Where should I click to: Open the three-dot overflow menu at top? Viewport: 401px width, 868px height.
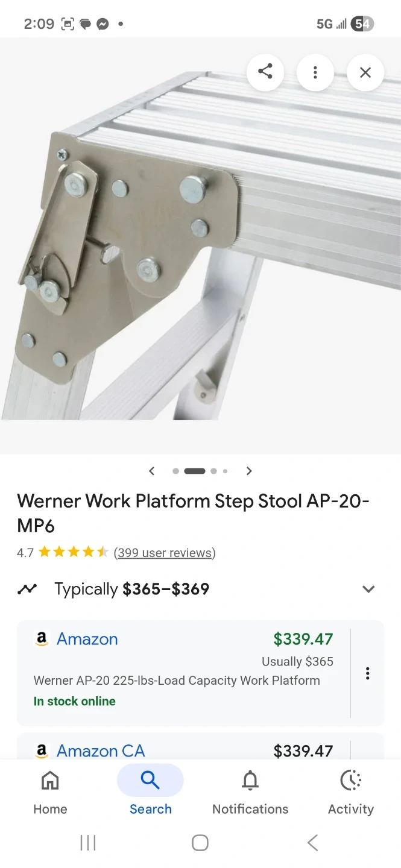(x=315, y=72)
